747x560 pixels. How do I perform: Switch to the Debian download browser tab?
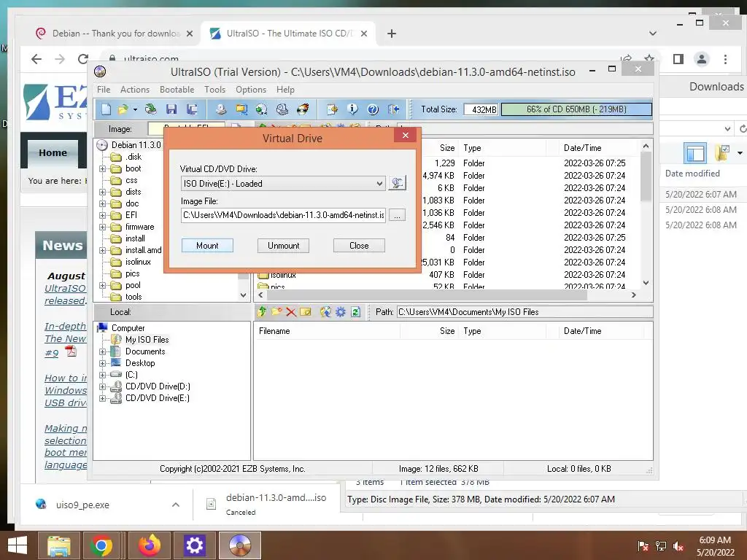click(115, 34)
